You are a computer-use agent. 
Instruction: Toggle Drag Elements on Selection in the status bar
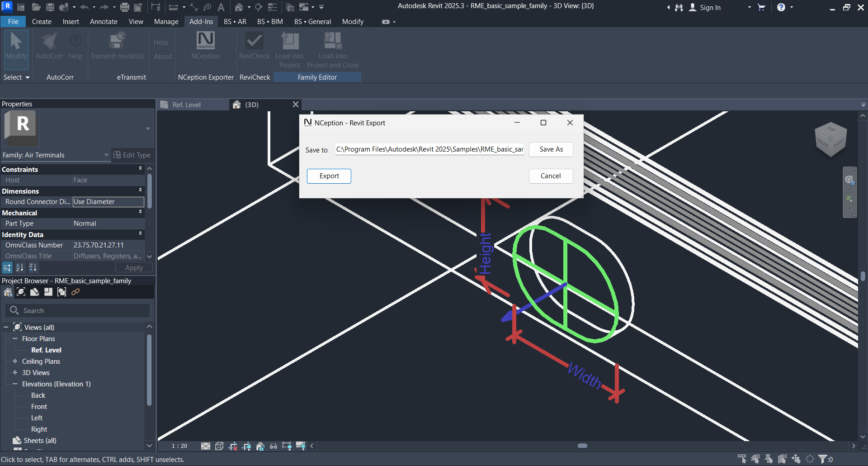click(x=796, y=459)
